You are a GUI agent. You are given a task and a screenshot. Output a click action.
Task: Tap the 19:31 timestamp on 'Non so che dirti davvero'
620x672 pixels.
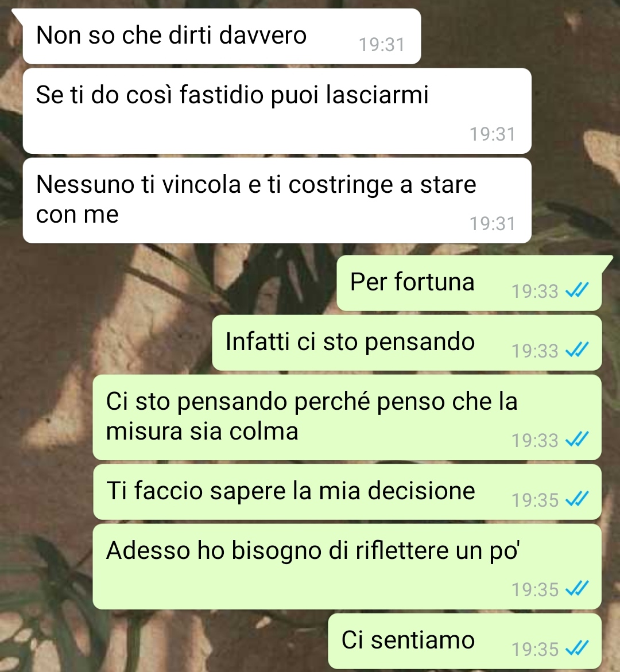coord(382,45)
